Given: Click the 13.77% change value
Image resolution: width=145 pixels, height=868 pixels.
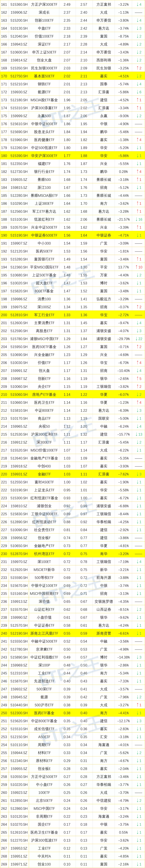Looking at the screenshot, I should pos(124,267).
